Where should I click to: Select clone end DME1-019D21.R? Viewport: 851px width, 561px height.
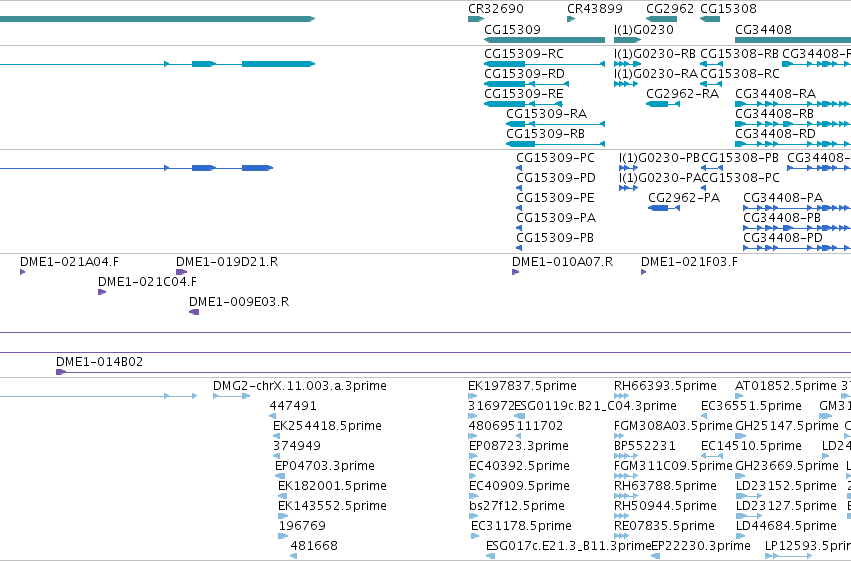point(181,272)
